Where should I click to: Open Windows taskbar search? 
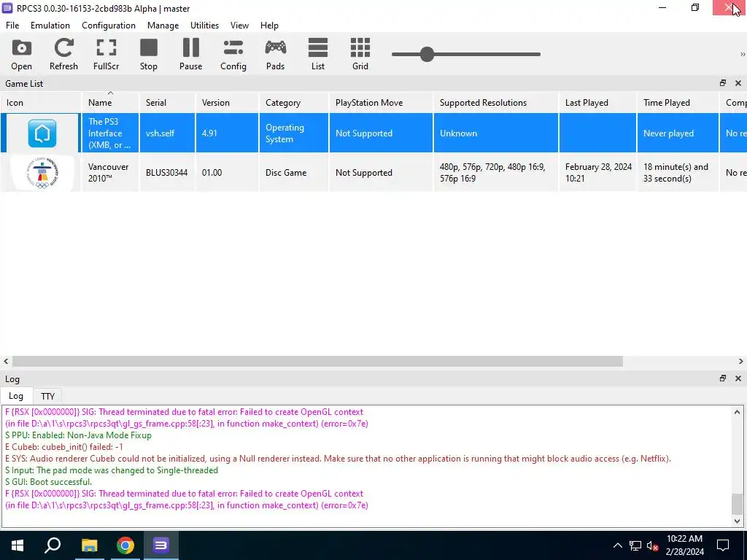coord(53,545)
